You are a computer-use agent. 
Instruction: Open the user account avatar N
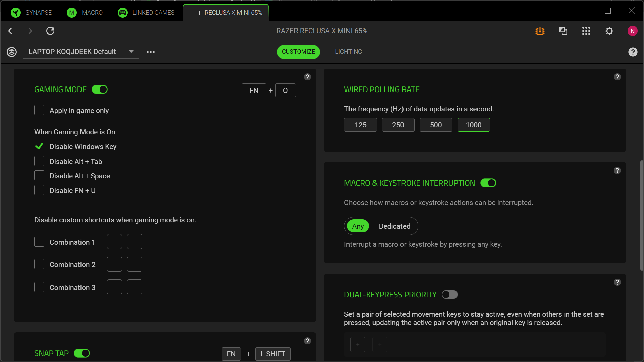click(633, 31)
